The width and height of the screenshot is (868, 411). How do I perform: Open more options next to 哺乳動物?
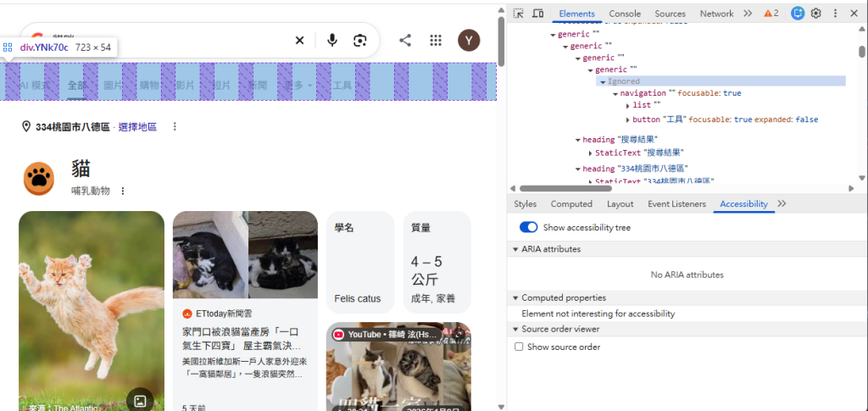123,191
